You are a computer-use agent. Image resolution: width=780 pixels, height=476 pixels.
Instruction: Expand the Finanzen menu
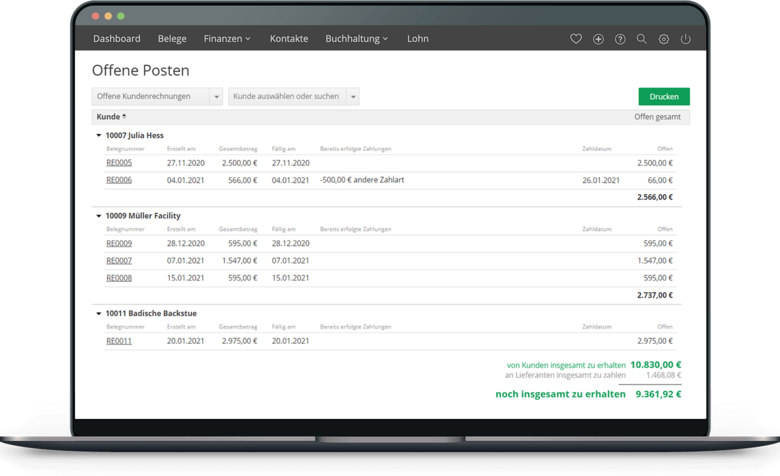click(x=227, y=39)
